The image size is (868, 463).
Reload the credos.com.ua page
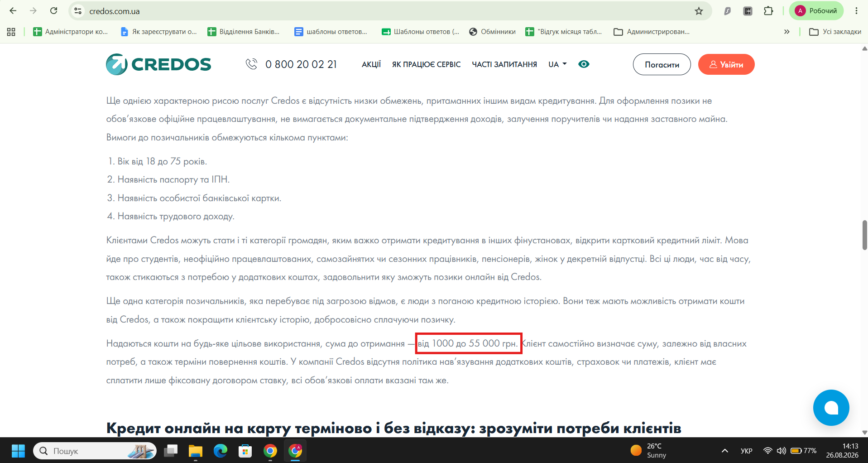coord(53,11)
